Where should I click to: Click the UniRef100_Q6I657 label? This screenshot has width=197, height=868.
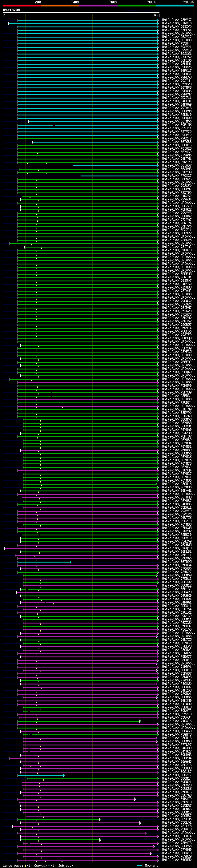pyautogui.click(x=176, y=165)
